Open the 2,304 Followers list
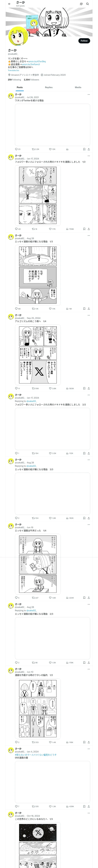 pos(31,80)
